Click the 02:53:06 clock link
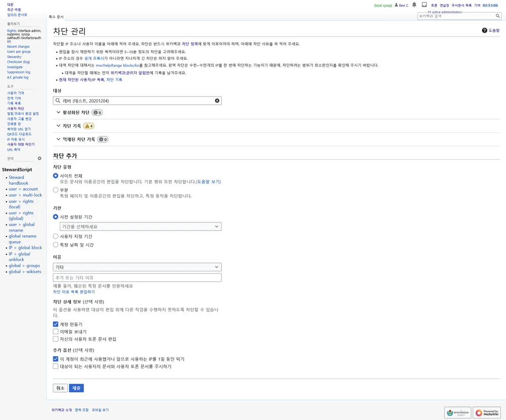The width and height of the screenshot is (506, 420). pyautogui.click(x=490, y=5)
